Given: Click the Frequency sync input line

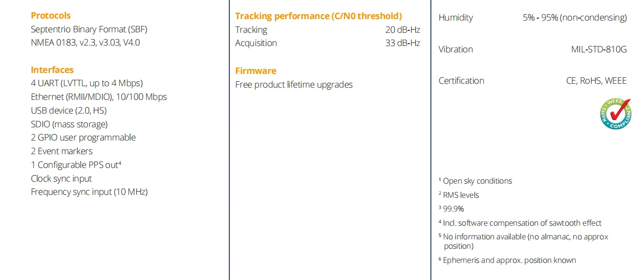Looking at the screenshot, I should 89,192.
